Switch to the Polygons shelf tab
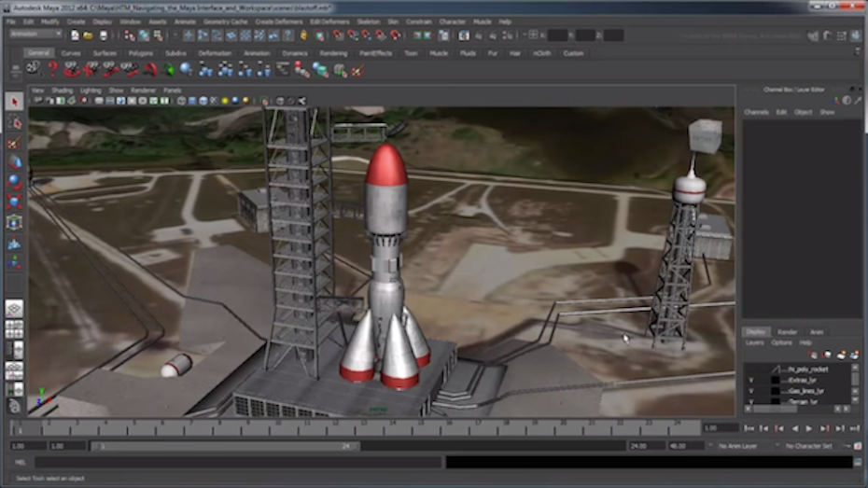 point(140,53)
